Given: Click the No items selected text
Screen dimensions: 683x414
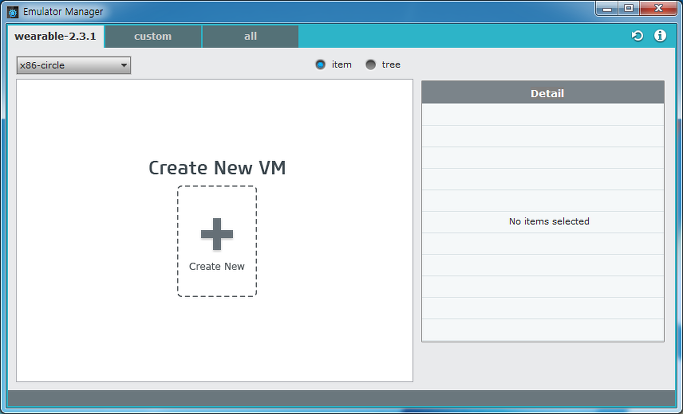Looking at the screenshot, I should [x=549, y=221].
